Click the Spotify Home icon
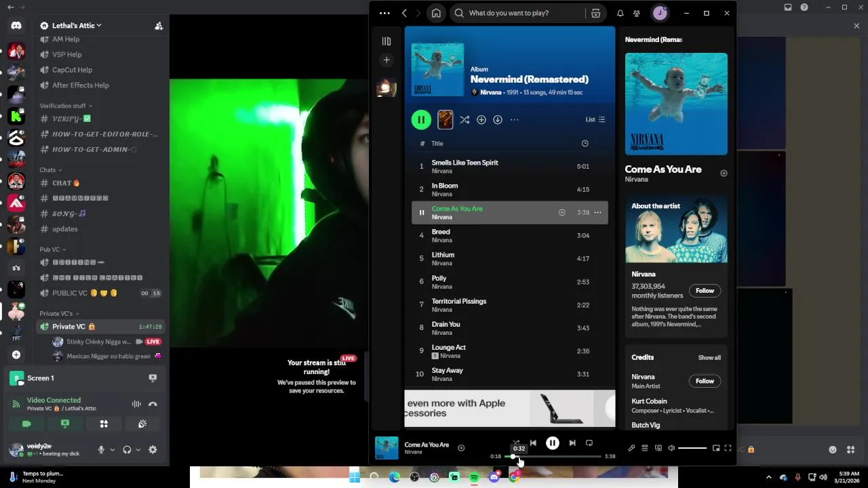Viewport: 868px width, 488px height. coord(436,13)
